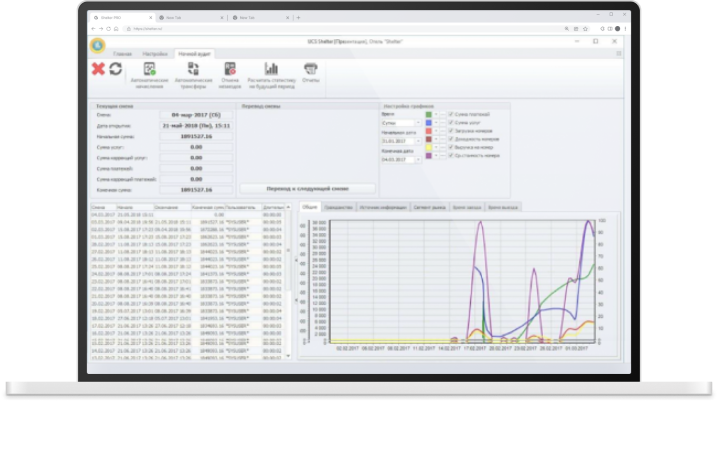718x450 pixels.
Task: Click Переход к следующей смене button
Action: 307,189
